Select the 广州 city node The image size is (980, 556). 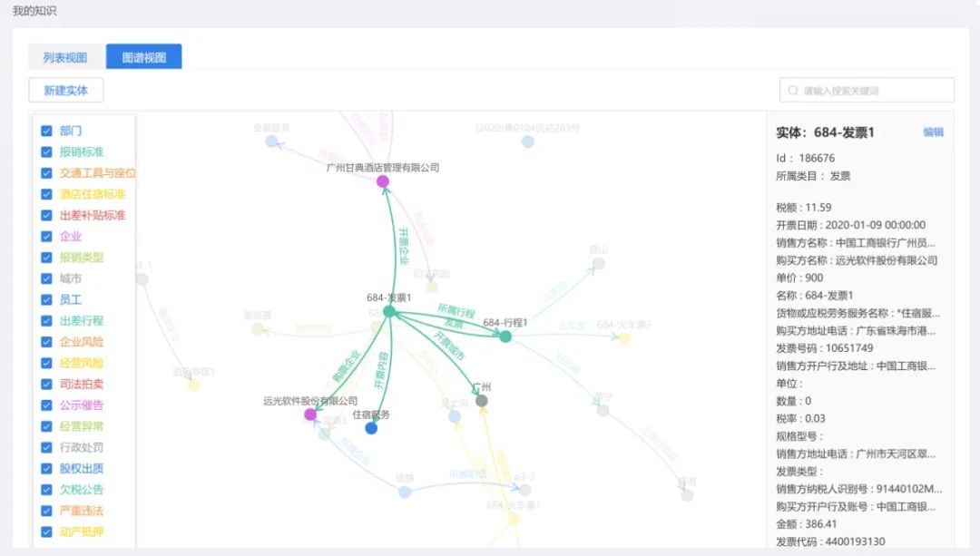coord(482,400)
